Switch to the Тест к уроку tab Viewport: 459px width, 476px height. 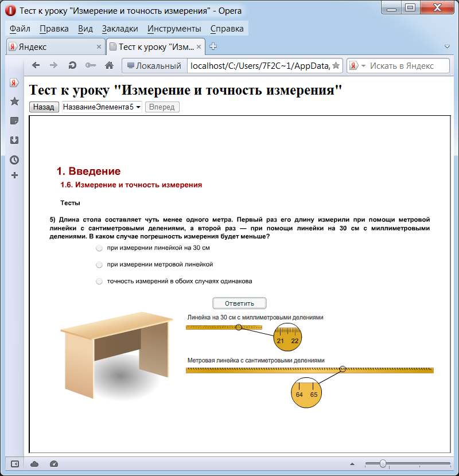coord(156,47)
